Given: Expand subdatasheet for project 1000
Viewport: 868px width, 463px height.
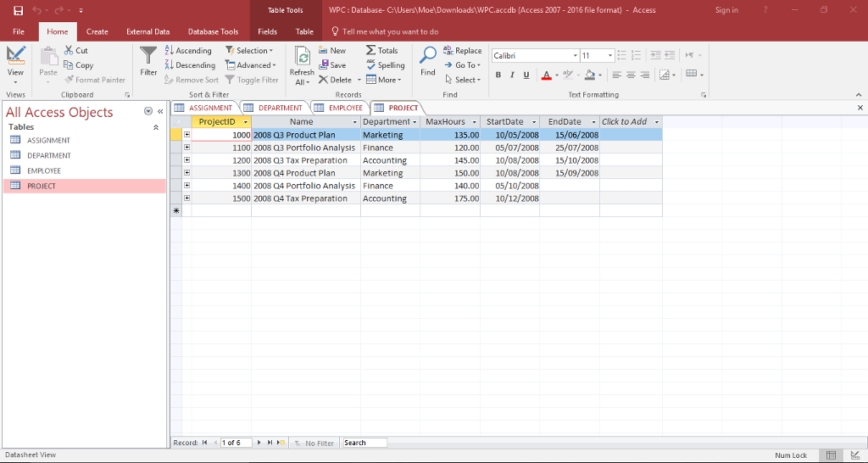Looking at the screenshot, I should tap(187, 135).
